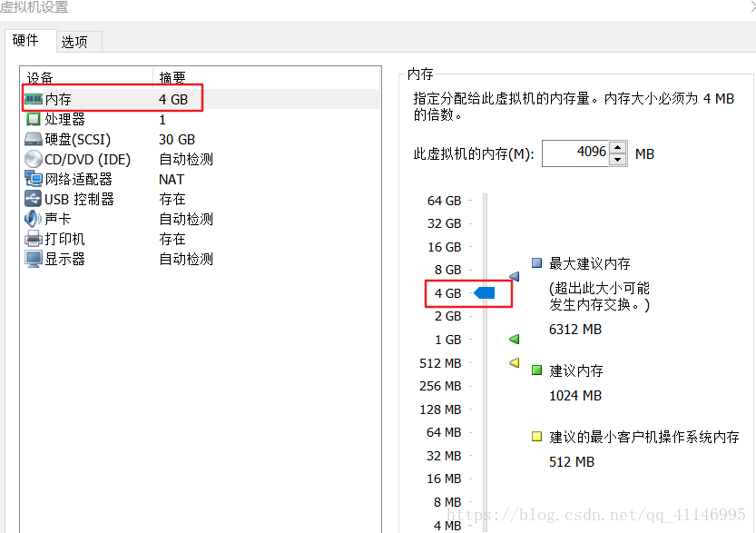Select the 声卡 row label
Image resolution: width=756 pixels, height=533 pixels.
tap(58, 219)
